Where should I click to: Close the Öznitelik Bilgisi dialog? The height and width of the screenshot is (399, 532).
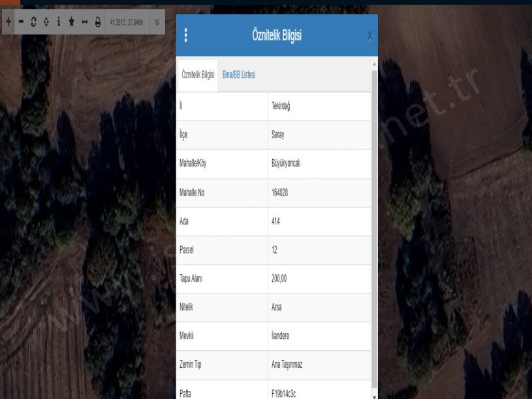coord(369,36)
